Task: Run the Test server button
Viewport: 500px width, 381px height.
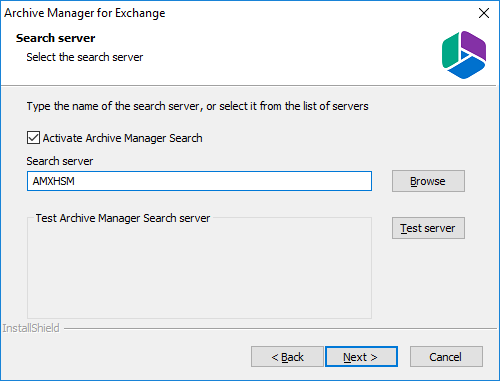Action: click(x=428, y=228)
